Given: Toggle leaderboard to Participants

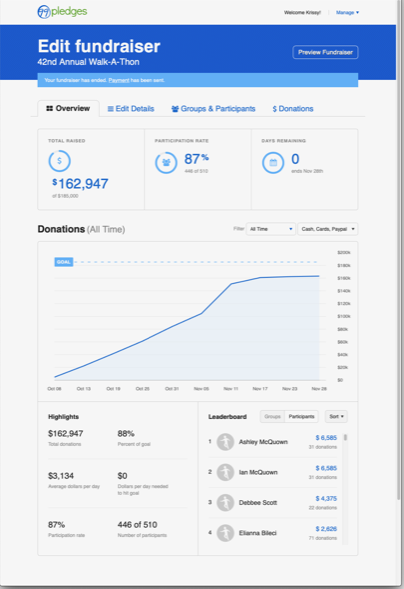Looking at the screenshot, I should coord(301,416).
